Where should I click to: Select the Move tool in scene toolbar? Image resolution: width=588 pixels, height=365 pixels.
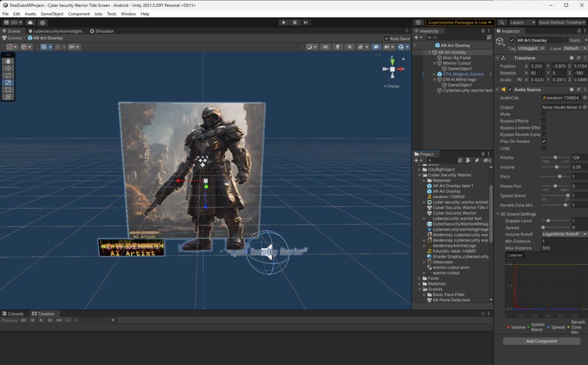pos(8,68)
